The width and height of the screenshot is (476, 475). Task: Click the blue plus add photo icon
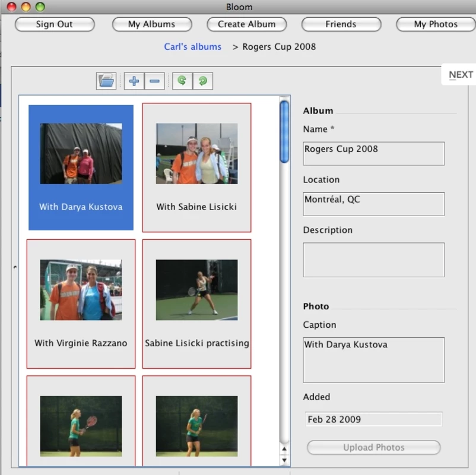134,81
